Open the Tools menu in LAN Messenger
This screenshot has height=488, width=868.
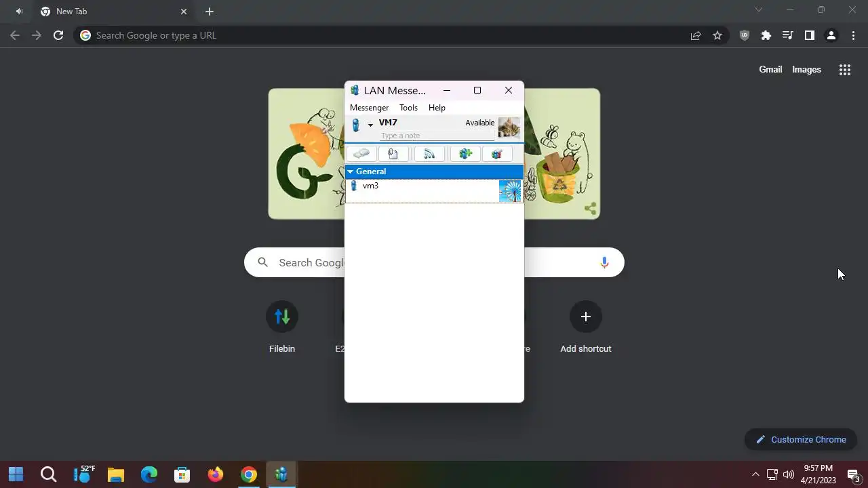click(x=408, y=108)
